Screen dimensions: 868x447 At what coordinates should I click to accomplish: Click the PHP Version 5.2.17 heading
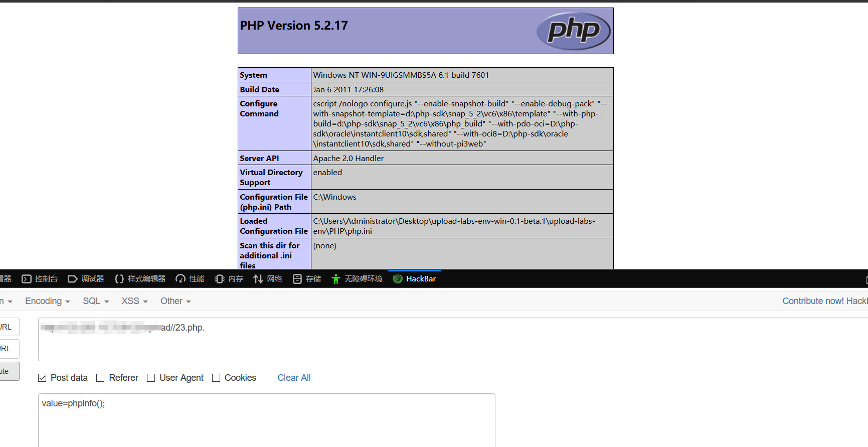(x=294, y=26)
